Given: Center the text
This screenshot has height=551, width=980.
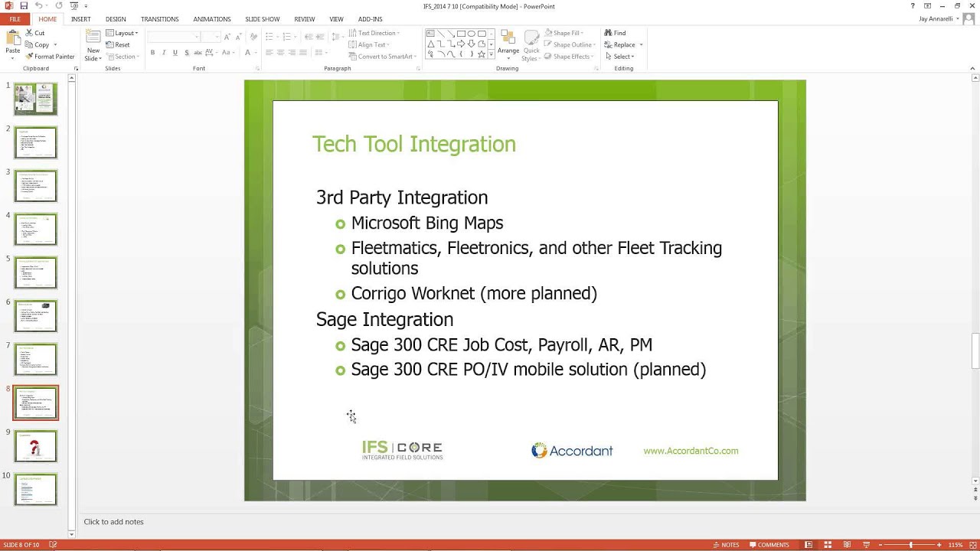Looking at the screenshot, I should point(280,53).
